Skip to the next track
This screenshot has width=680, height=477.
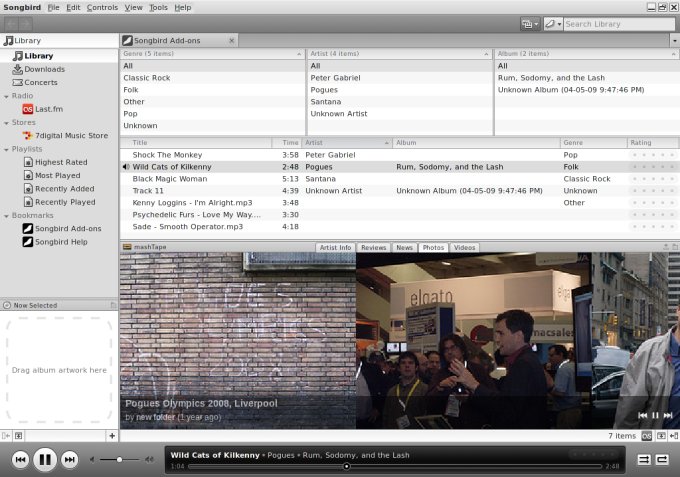(x=70, y=460)
